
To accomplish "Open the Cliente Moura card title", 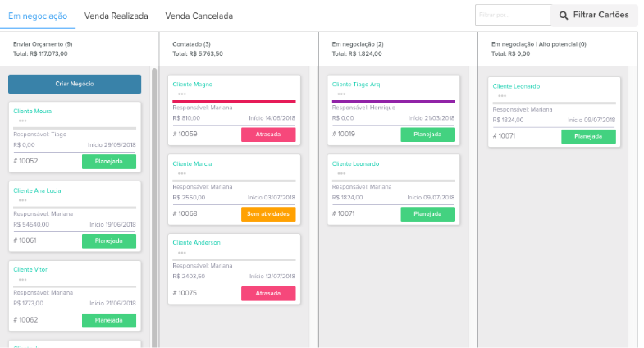I will pyautogui.click(x=33, y=111).
